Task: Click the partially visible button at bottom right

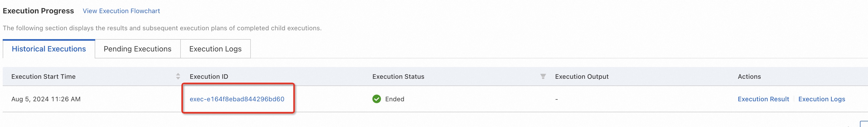Action: coord(864,124)
